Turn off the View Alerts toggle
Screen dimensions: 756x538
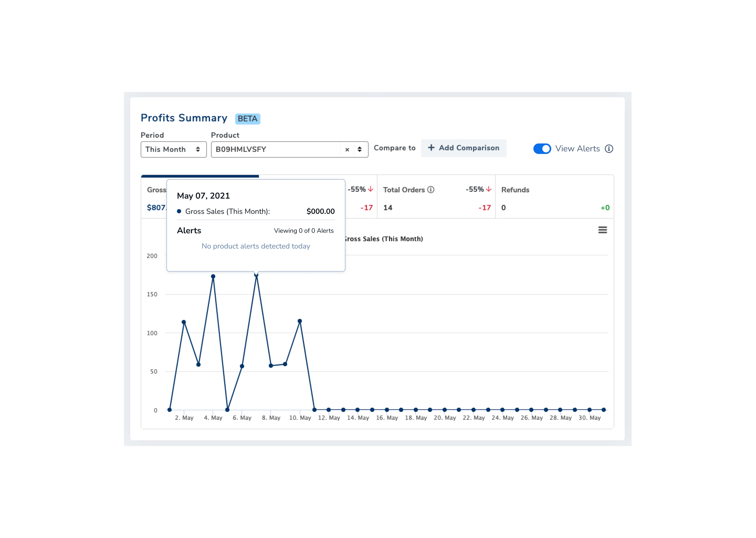coord(542,149)
